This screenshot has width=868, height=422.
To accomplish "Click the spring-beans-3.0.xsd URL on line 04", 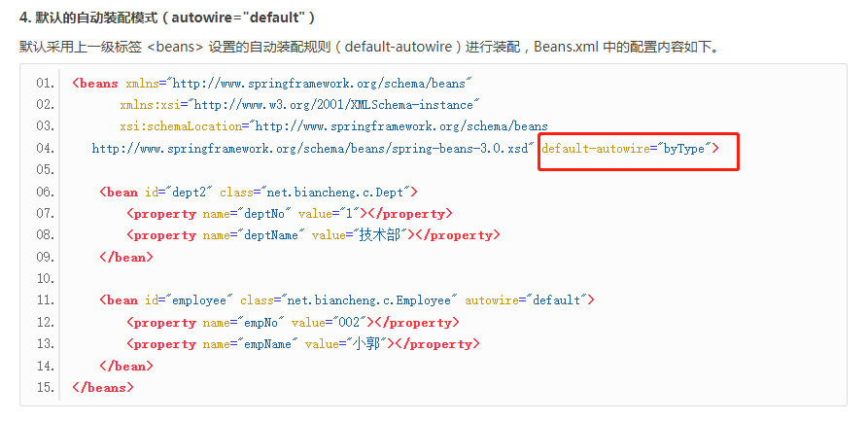I will (313, 148).
